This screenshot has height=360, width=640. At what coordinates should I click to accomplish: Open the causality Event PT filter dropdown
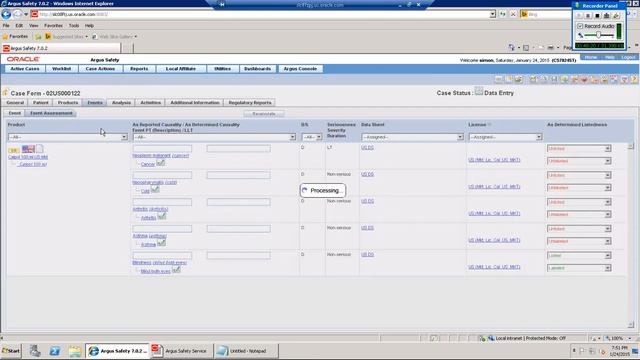(292, 137)
